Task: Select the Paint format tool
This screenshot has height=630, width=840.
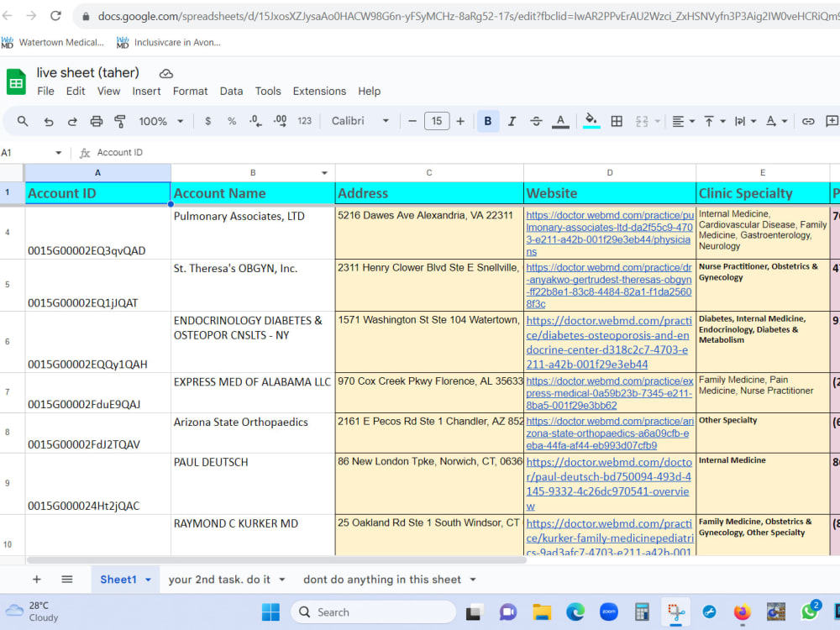Action: point(118,120)
